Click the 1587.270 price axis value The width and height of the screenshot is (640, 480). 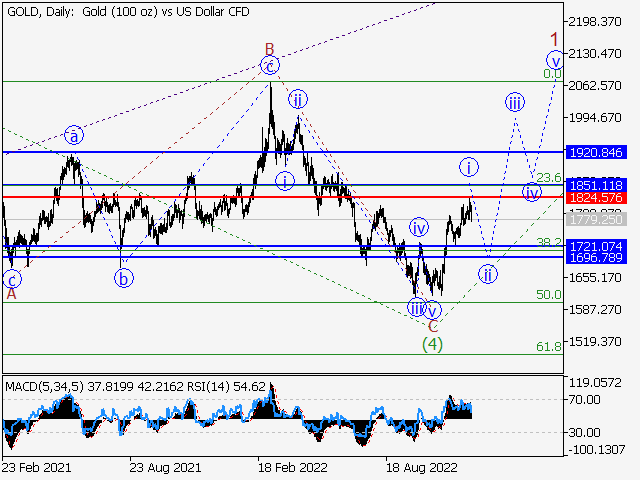point(595,309)
